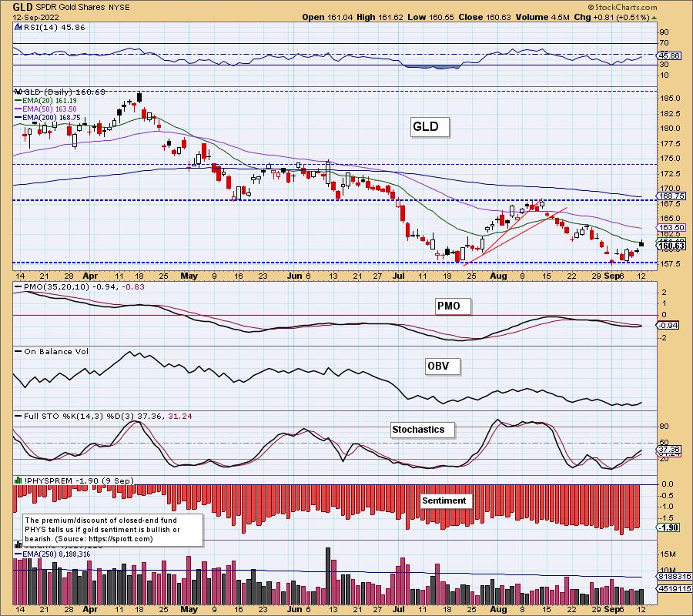The image size is (693, 616).
Task: Click the blue EMA(200) legend line marker
Action: [x=18, y=118]
